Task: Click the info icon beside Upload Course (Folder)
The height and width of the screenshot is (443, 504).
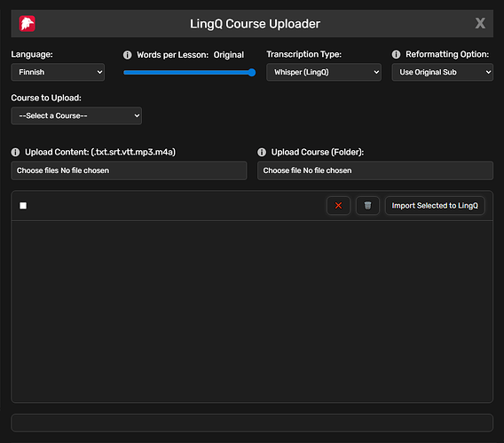Action: tap(262, 152)
